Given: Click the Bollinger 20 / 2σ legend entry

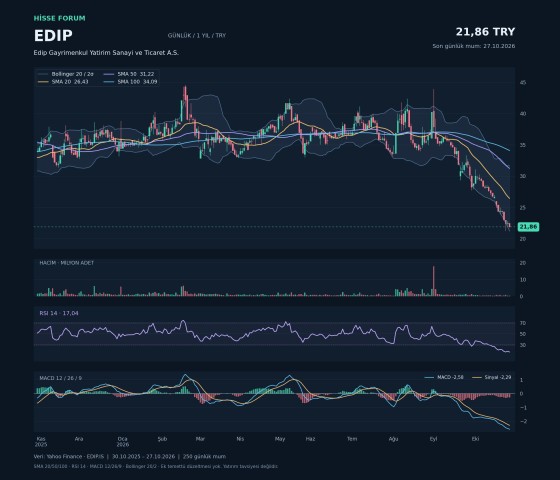Looking at the screenshot, I should 66,74.
